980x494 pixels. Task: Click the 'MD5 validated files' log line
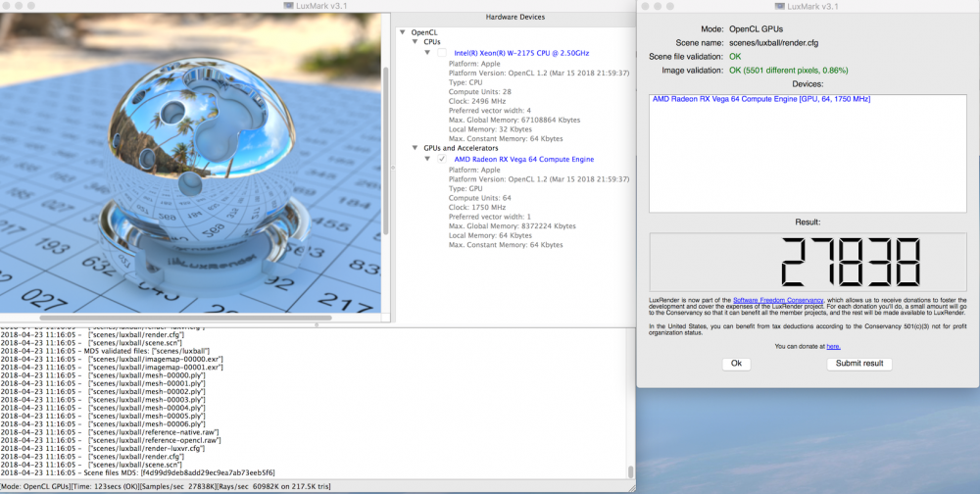(105, 351)
